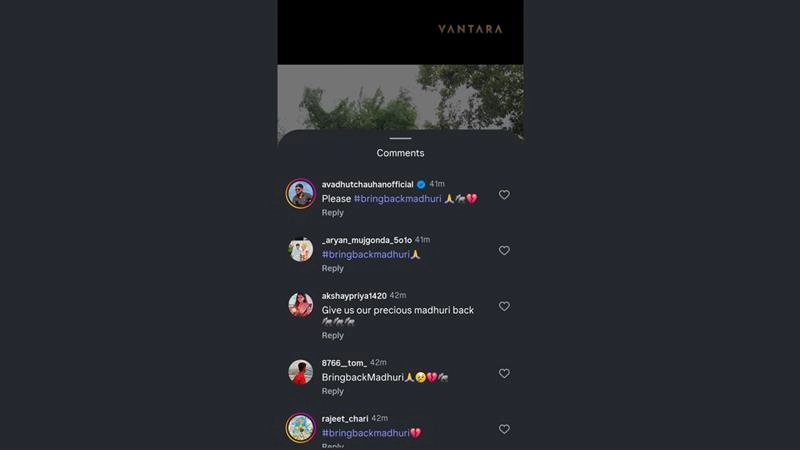This screenshot has height=450, width=800.
Task: Reply to 8766__tom_ comment
Action: 333,391
